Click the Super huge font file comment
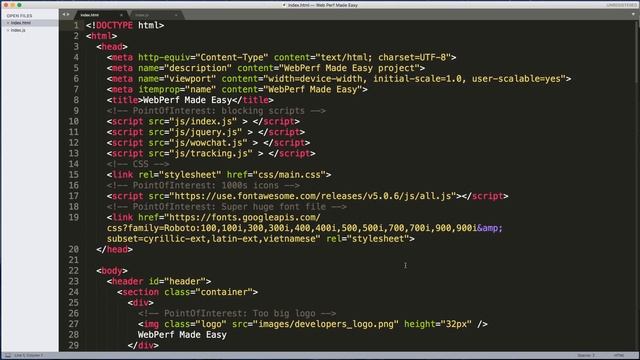The height and width of the screenshot is (360, 640). click(227, 207)
